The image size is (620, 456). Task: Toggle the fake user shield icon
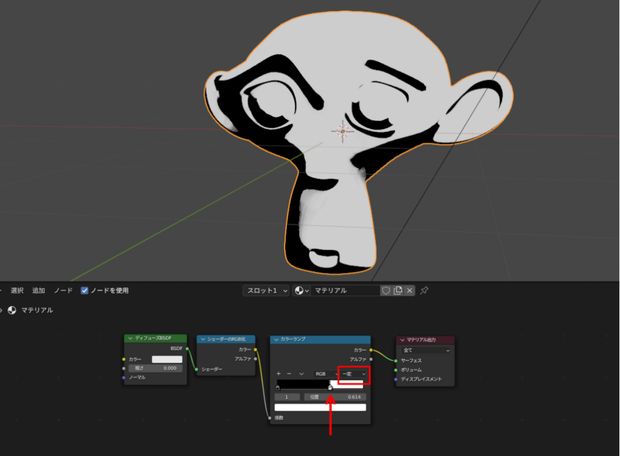386,291
